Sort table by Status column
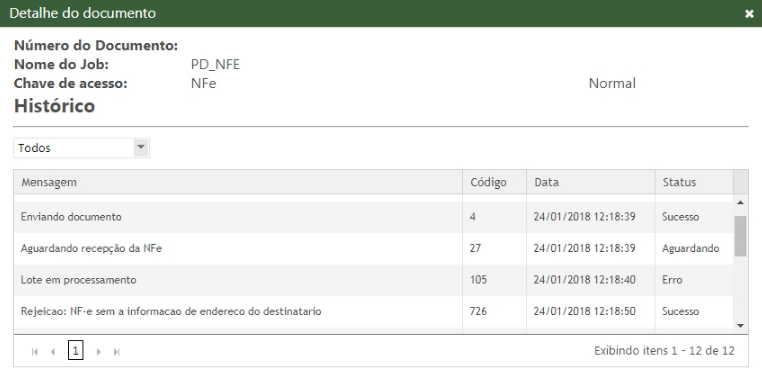This screenshot has height=368, width=762. [x=694, y=182]
